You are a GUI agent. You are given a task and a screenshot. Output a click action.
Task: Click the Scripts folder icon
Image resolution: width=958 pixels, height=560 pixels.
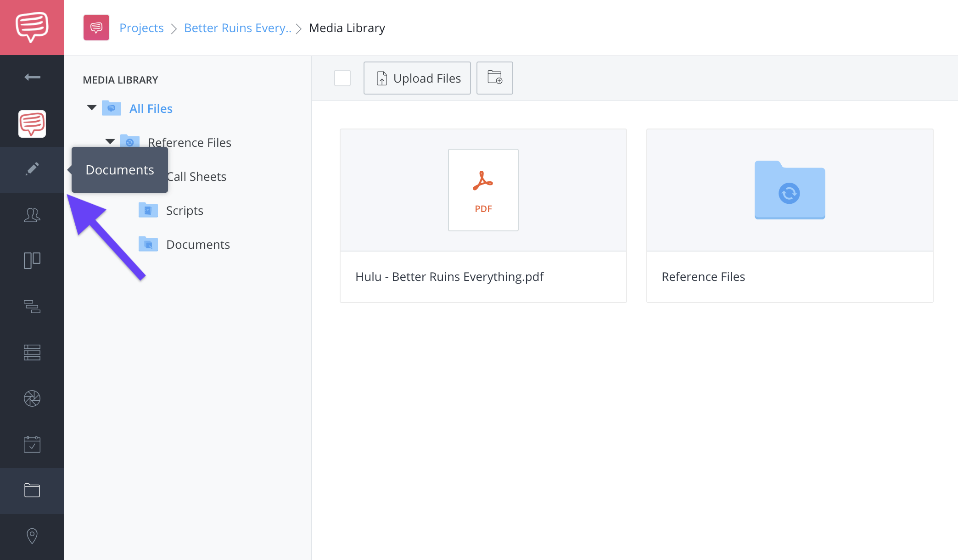(x=148, y=210)
